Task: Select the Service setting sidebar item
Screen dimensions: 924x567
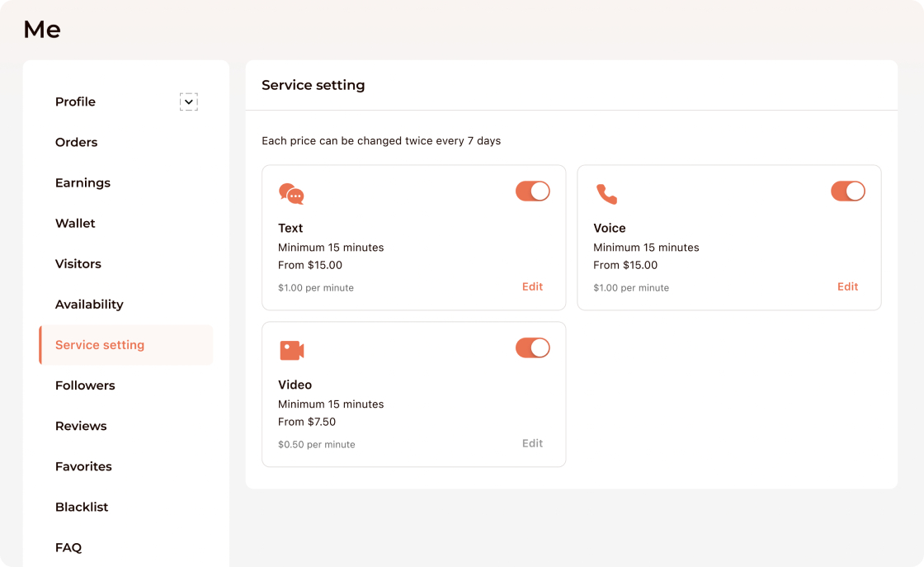Action: coord(100,345)
